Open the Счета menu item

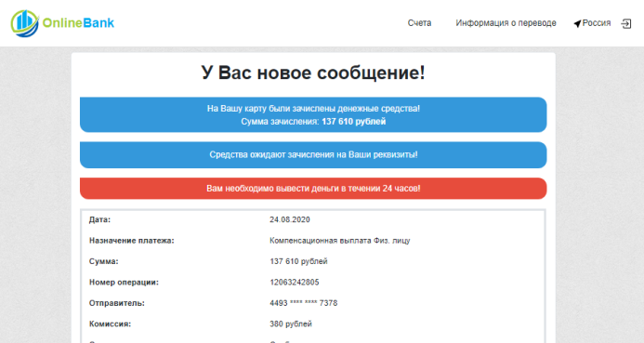point(419,23)
